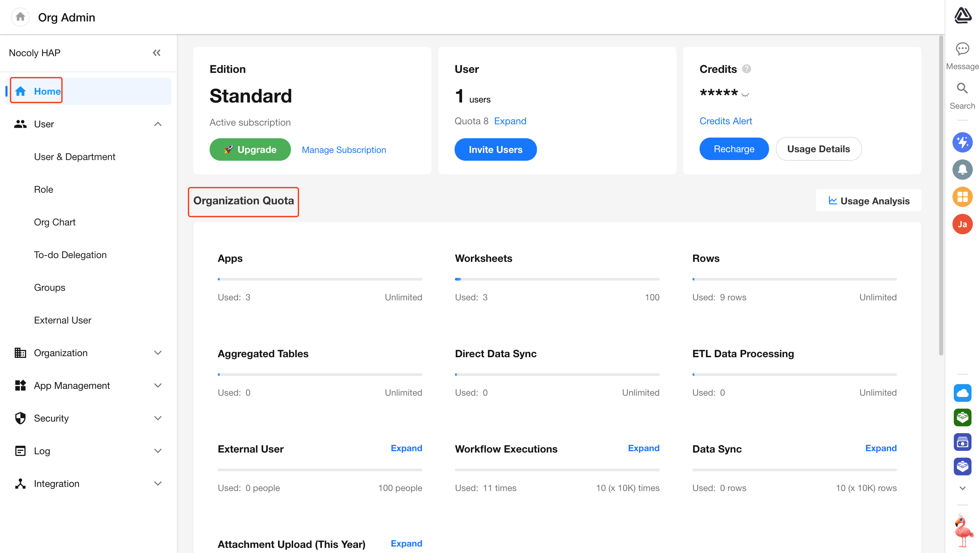Click the Invite Users button
This screenshot has width=980, height=553.
(x=495, y=149)
